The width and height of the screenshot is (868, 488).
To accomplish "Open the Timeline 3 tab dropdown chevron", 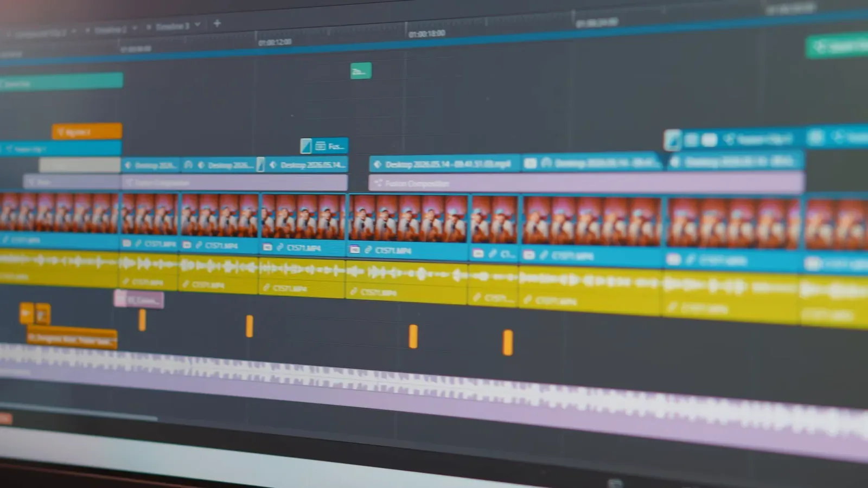I will [198, 24].
